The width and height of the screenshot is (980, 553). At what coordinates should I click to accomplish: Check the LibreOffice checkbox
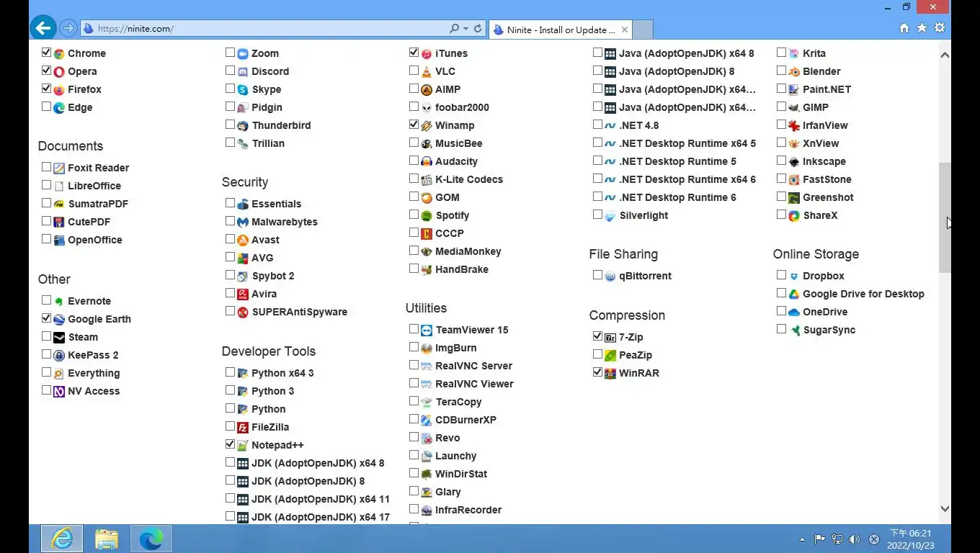pyautogui.click(x=46, y=185)
